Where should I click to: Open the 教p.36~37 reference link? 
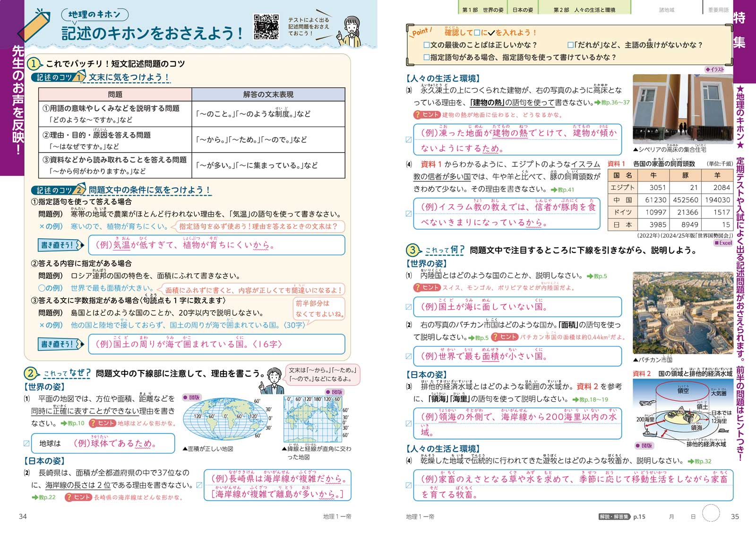click(612, 103)
